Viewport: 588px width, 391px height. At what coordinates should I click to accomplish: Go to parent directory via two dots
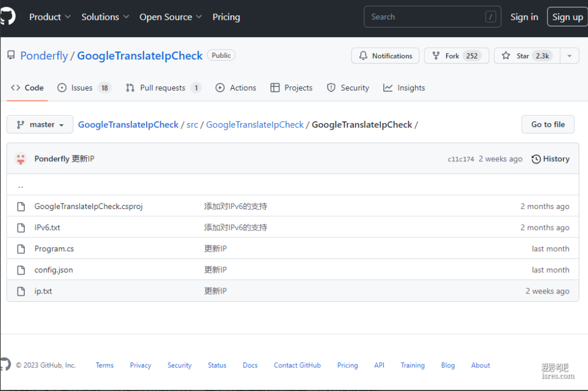[x=21, y=186]
